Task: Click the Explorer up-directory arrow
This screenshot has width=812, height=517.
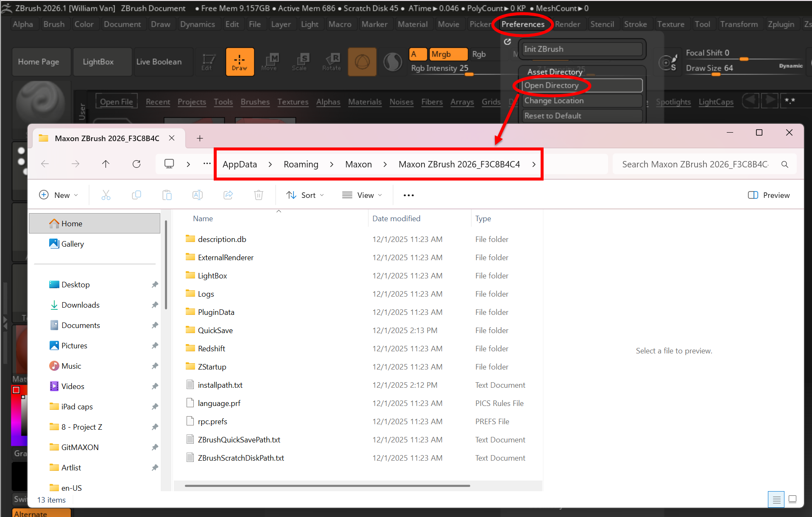Action: tap(106, 164)
